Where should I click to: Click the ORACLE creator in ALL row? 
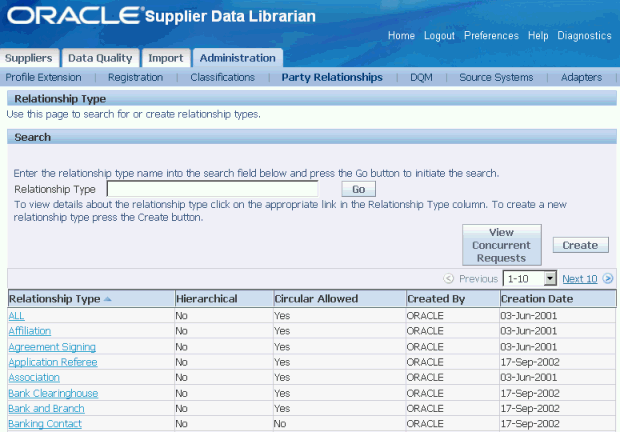pyautogui.click(x=425, y=316)
